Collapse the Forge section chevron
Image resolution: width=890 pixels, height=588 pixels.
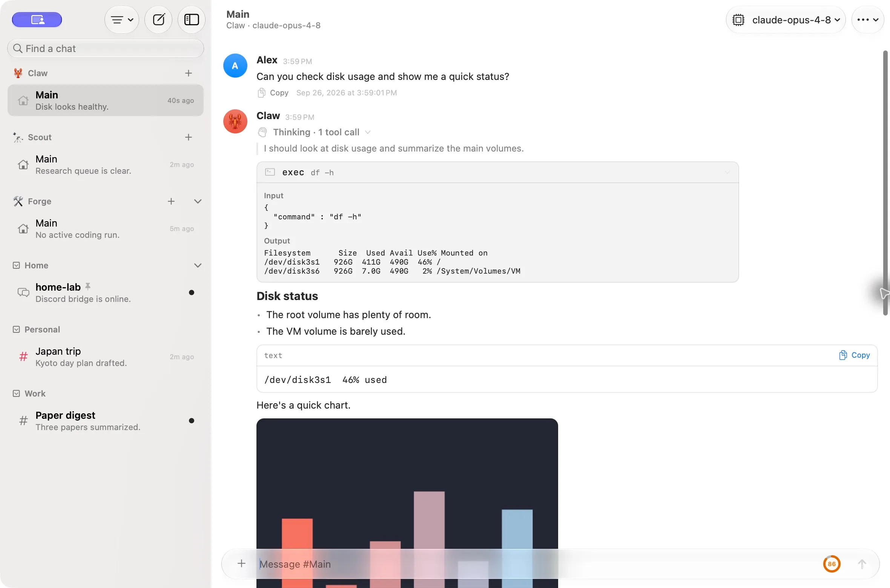point(198,201)
